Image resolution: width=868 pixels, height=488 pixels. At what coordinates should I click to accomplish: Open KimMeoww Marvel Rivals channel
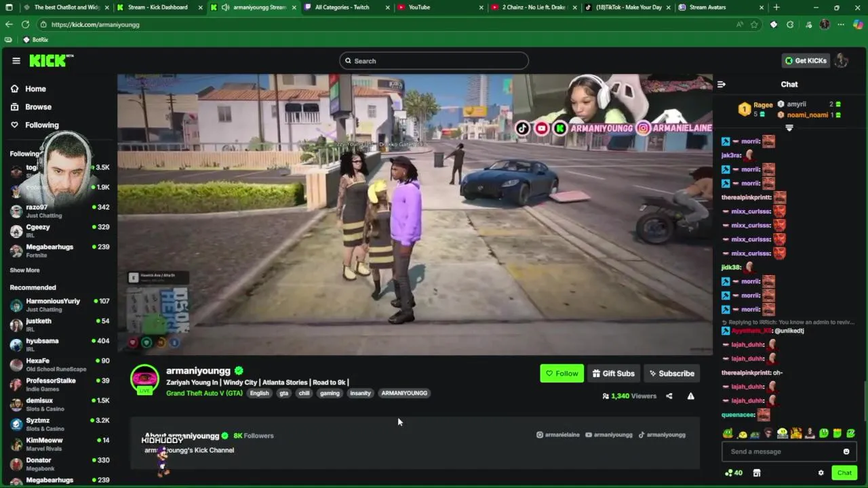click(60, 444)
